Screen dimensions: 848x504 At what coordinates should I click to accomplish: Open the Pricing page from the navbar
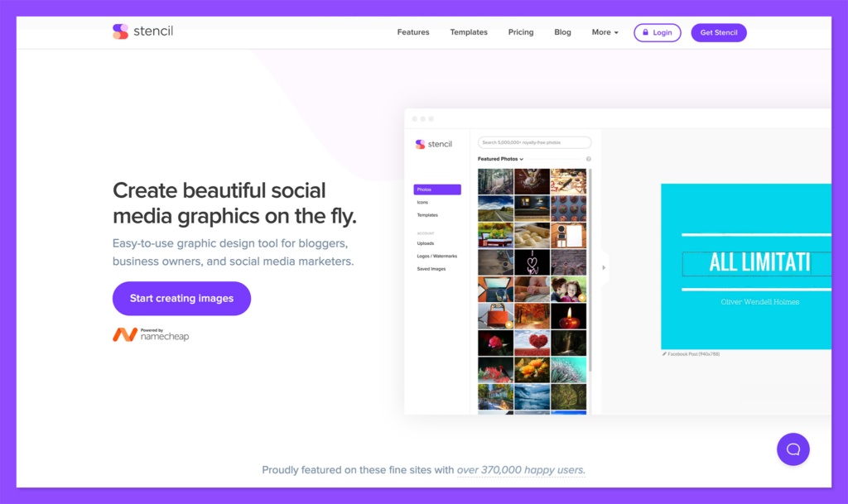click(520, 32)
